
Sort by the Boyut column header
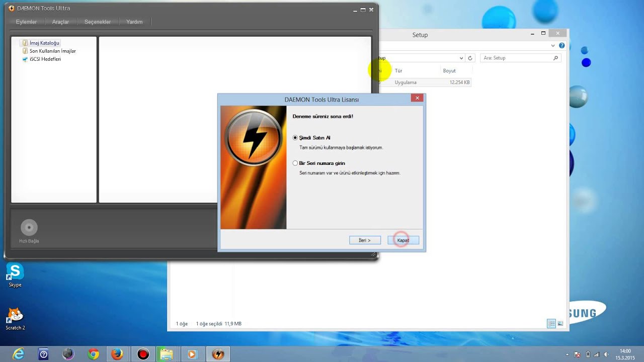449,71
